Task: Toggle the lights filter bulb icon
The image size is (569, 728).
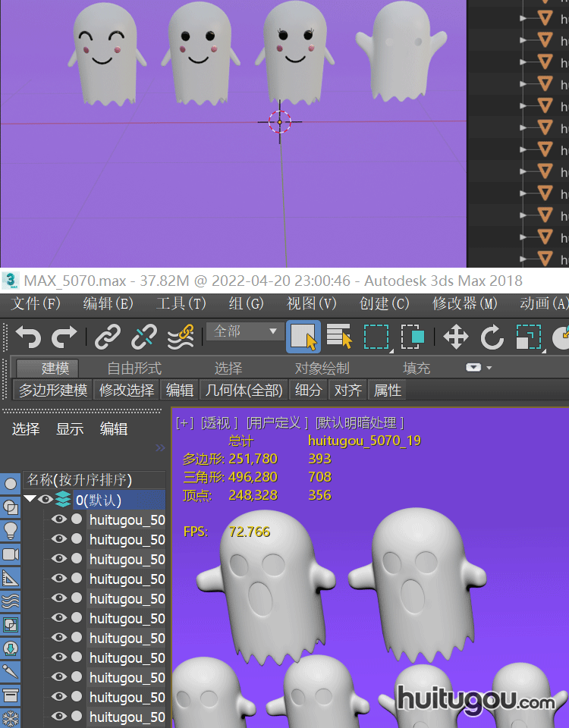Action: coord(11,530)
